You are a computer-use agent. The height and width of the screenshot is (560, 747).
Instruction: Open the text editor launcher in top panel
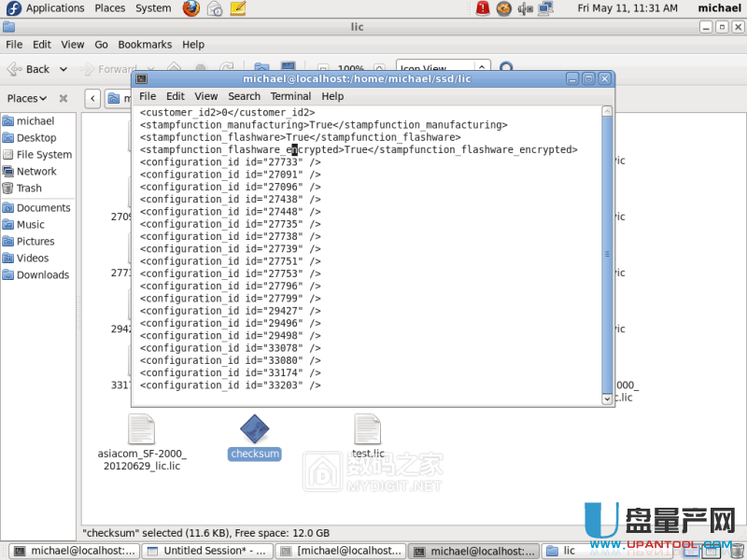(238, 8)
